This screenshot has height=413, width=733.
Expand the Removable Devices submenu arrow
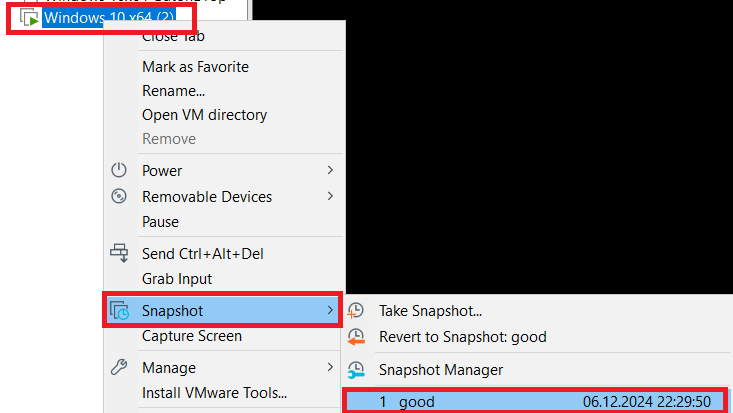click(330, 196)
